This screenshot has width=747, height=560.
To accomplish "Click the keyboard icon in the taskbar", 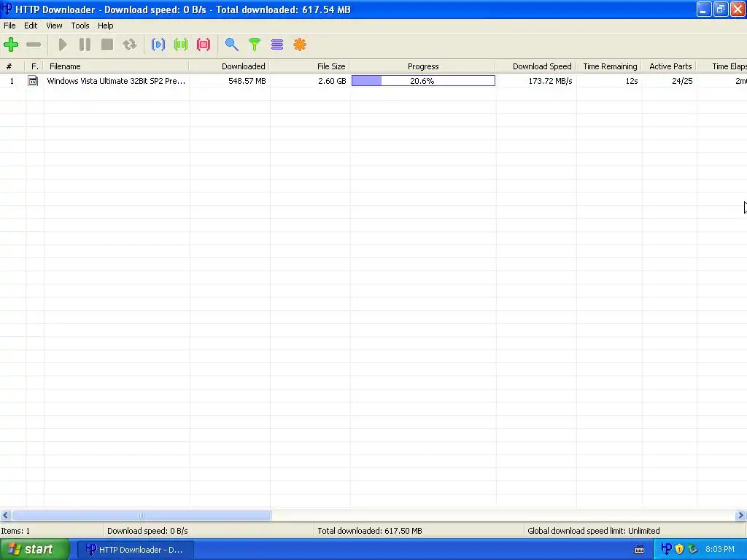I will (639, 550).
